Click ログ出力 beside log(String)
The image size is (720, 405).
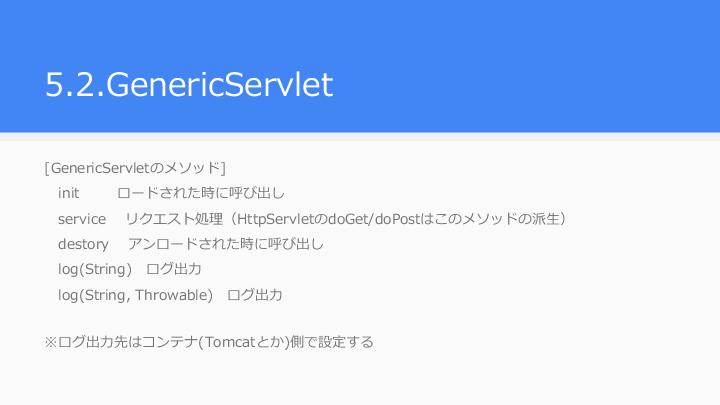coord(174,269)
